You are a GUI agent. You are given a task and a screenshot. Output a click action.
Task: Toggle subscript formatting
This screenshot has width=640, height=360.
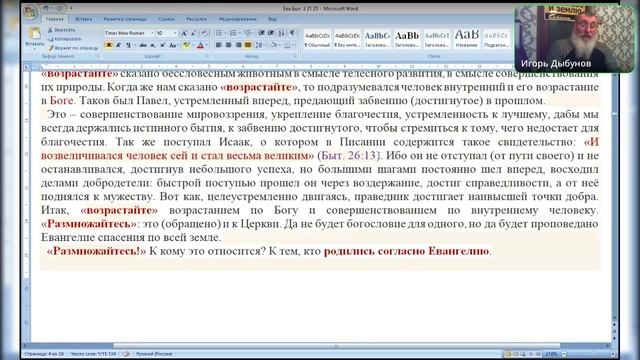point(153,45)
